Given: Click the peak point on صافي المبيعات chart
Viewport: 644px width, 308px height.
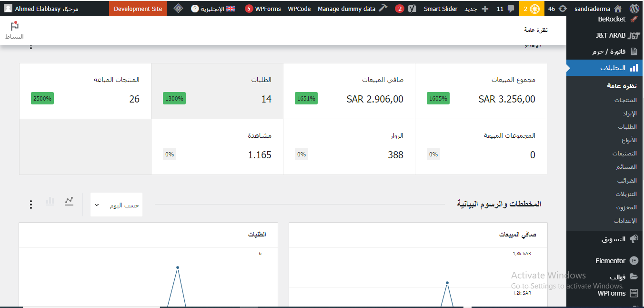Looking at the screenshot, I should [447, 283].
